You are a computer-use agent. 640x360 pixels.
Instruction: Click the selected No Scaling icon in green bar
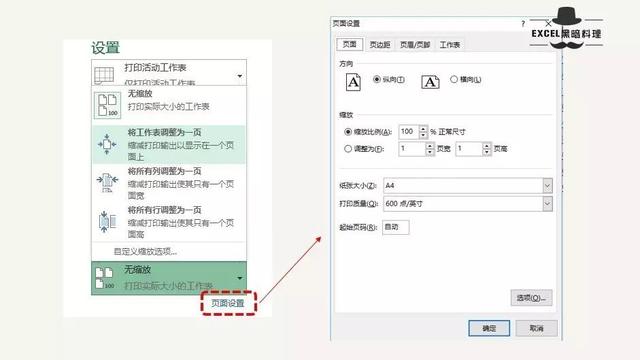point(104,278)
